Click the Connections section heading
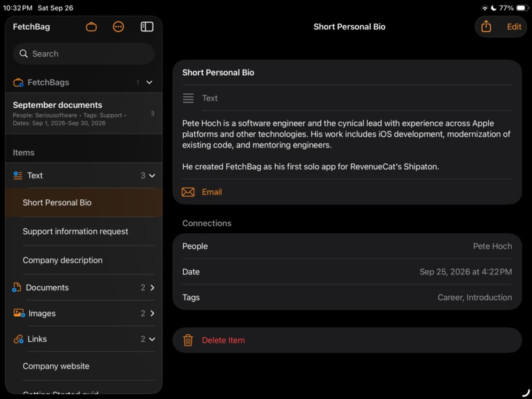The width and height of the screenshot is (532, 399). pos(207,224)
